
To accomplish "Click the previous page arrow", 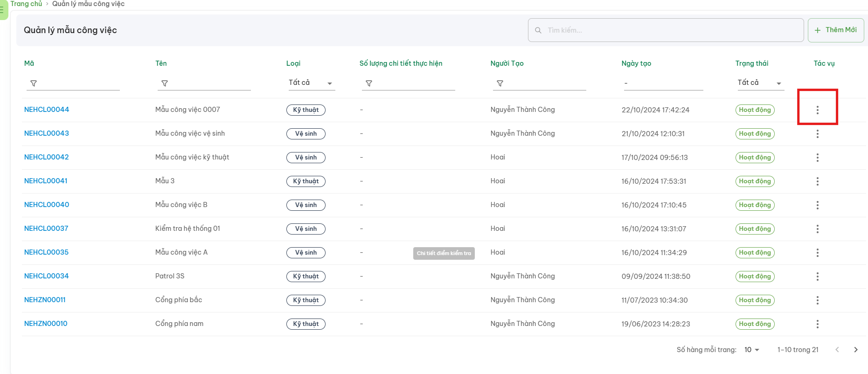I will point(837,350).
